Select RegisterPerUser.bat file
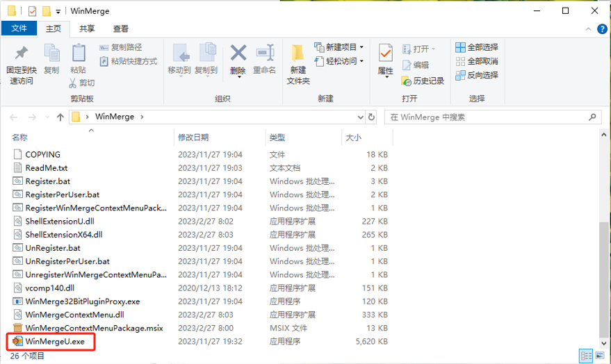The height and width of the screenshot is (364, 611). [x=63, y=195]
